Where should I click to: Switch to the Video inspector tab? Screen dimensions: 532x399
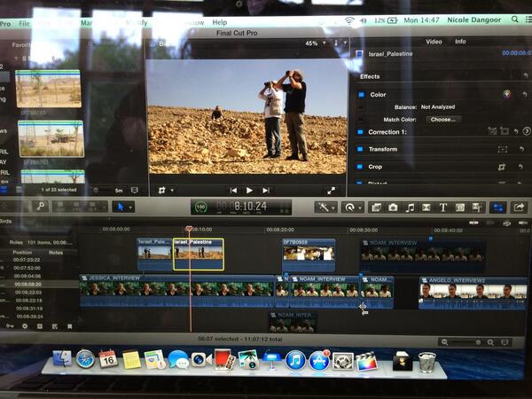click(434, 42)
